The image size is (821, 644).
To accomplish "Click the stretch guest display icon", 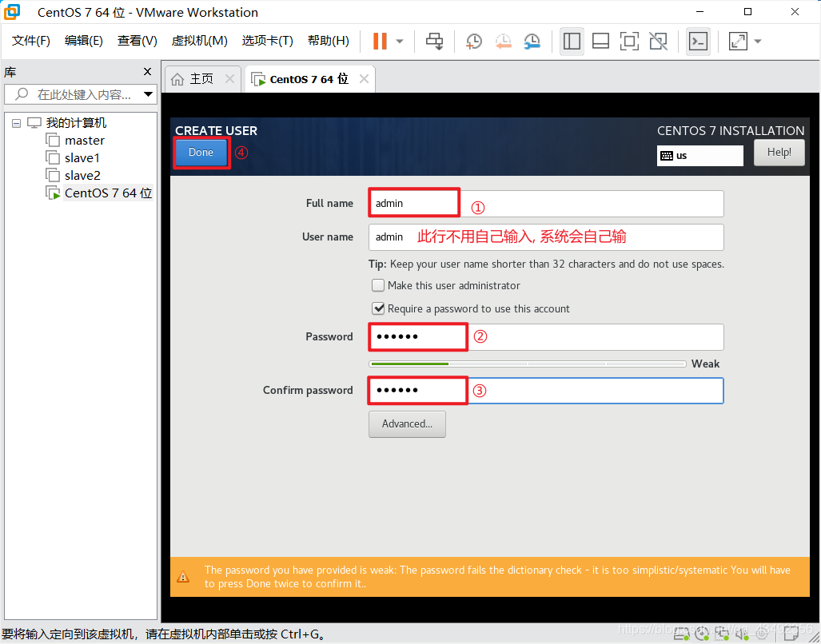I will (x=738, y=41).
